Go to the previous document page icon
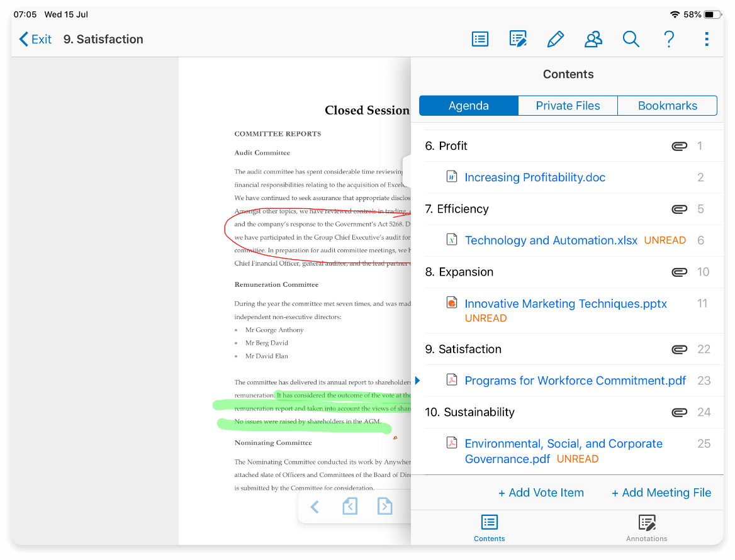This screenshot has width=735, height=560. [350, 507]
